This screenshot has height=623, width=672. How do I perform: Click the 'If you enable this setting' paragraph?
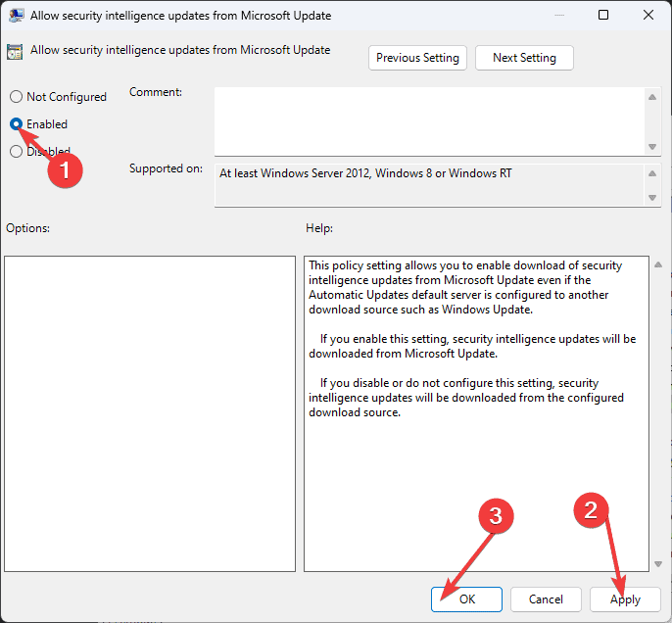[472, 346]
